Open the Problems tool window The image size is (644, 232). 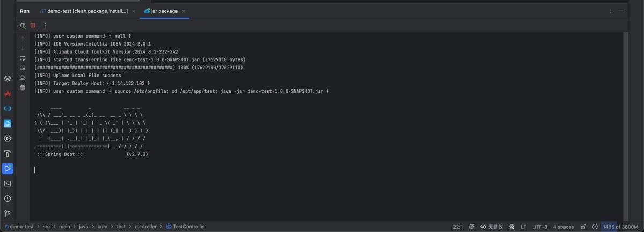(8, 198)
